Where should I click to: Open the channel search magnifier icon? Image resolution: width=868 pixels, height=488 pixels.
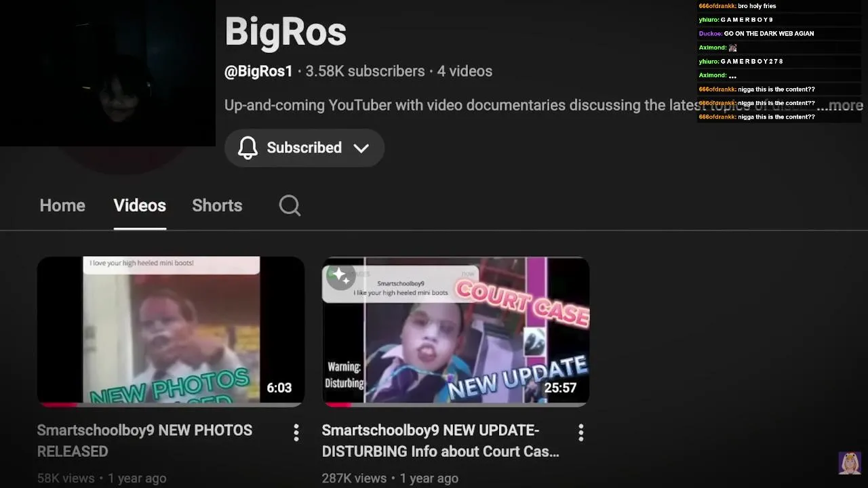pos(290,205)
